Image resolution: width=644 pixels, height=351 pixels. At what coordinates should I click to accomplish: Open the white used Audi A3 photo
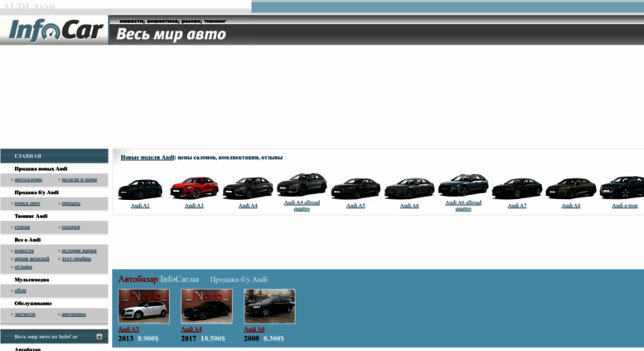[143, 306]
